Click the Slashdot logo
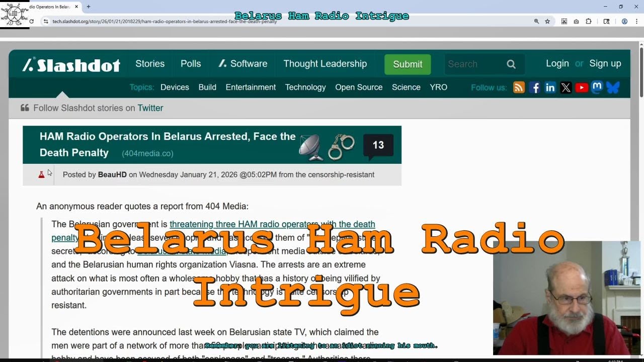 71,65
